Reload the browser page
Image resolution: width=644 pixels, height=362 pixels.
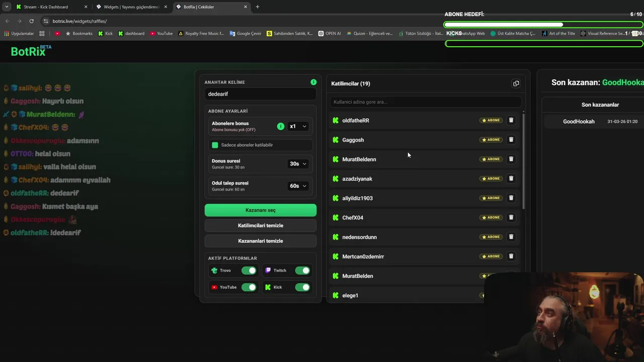click(31, 21)
